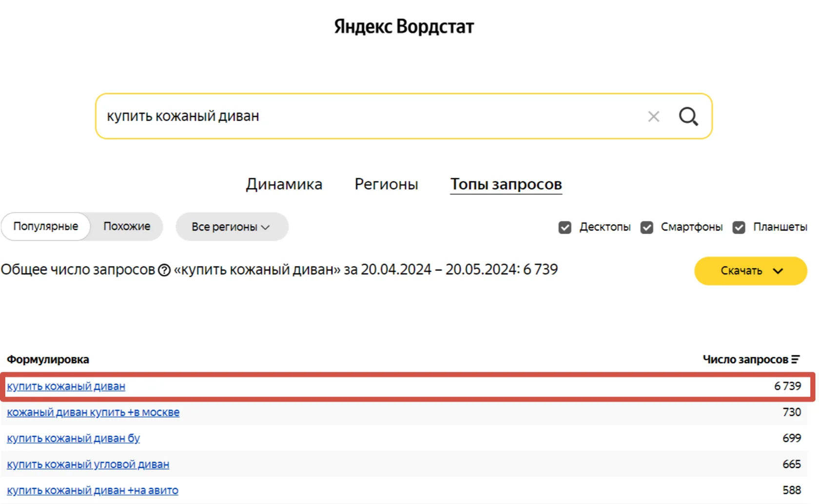Select the 665 query count value
The image size is (819, 504).
(x=792, y=464)
